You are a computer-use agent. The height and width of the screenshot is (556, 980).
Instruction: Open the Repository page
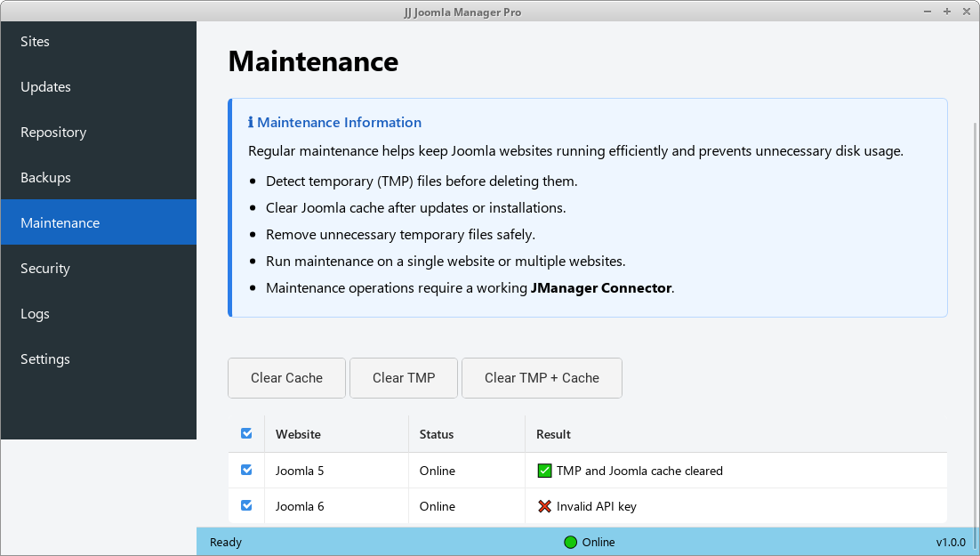[99, 132]
